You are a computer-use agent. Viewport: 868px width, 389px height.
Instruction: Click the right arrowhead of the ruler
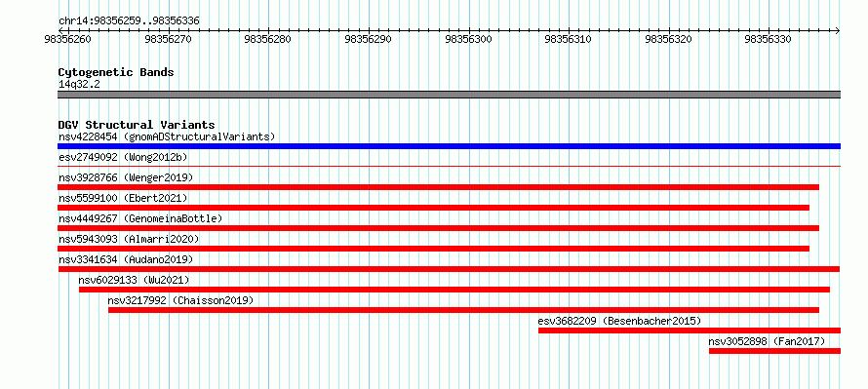pos(838,30)
